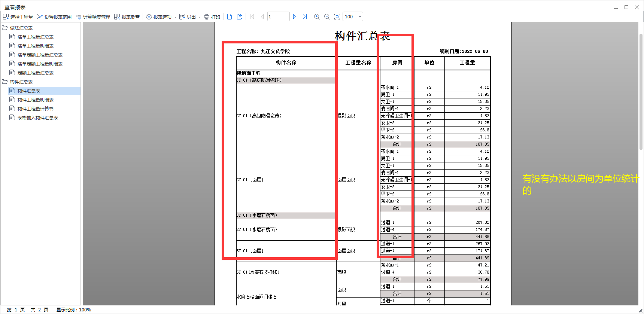644x314 pixels.
Task: Select 定额工程量汇总表 report
Action: coord(36,73)
